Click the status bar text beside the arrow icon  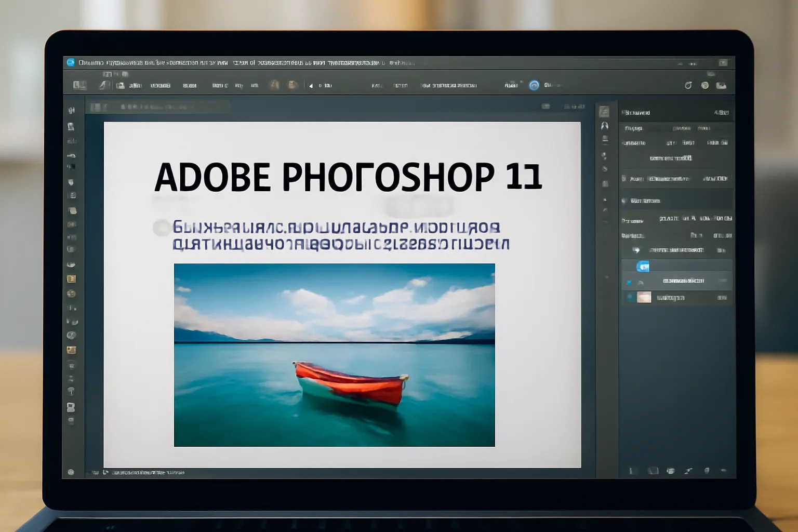click(148, 473)
